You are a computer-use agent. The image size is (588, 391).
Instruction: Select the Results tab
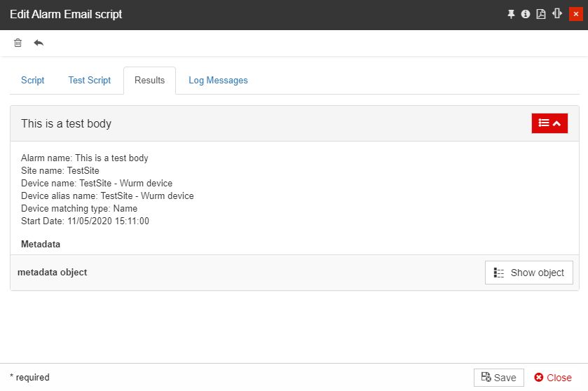(149, 81)
